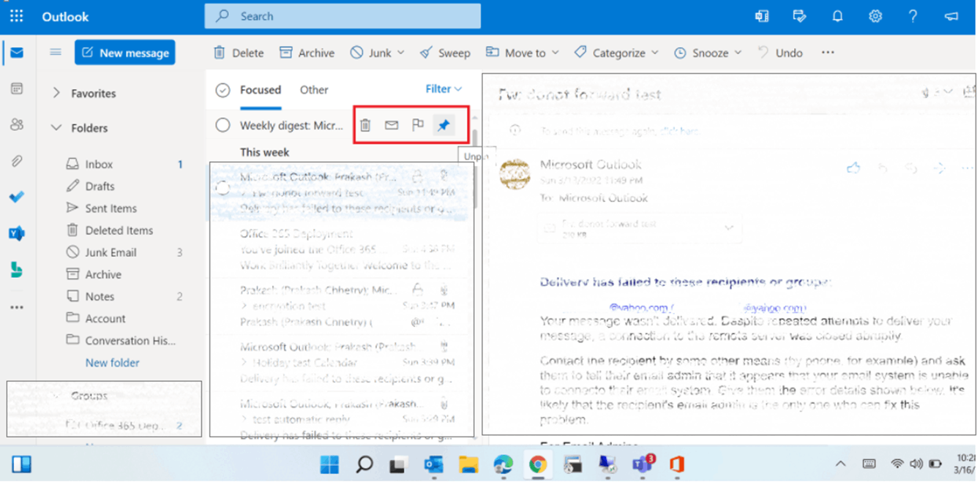Mark the Weekly digest email as read
Screen dimensions: 980x482
[x=391, y=125]
